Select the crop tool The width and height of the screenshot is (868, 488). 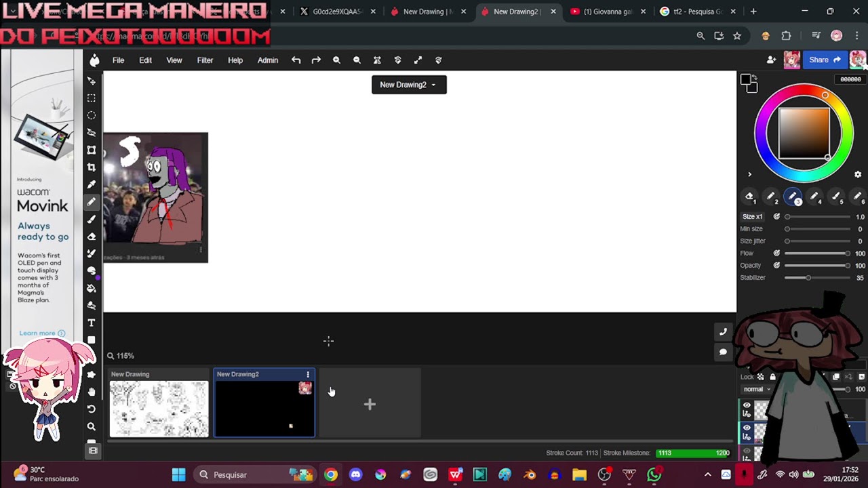(x=92, y=167)
